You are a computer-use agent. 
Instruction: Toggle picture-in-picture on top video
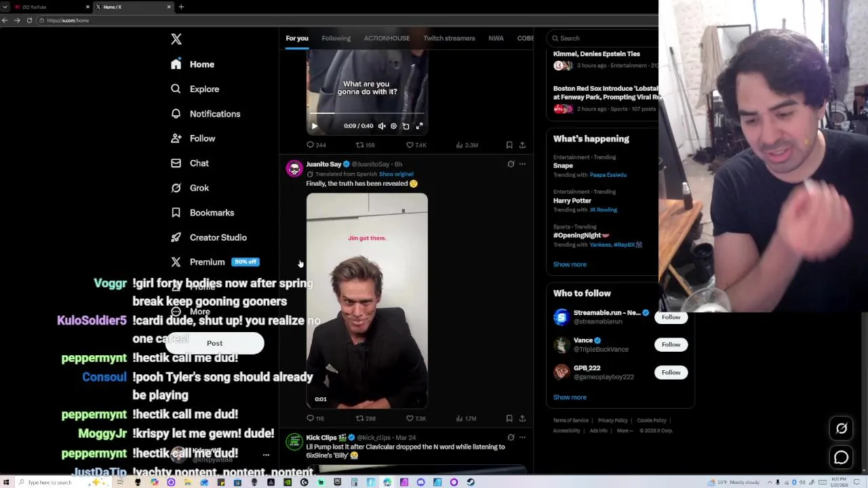pyautogui.click(x=406, y=126)
